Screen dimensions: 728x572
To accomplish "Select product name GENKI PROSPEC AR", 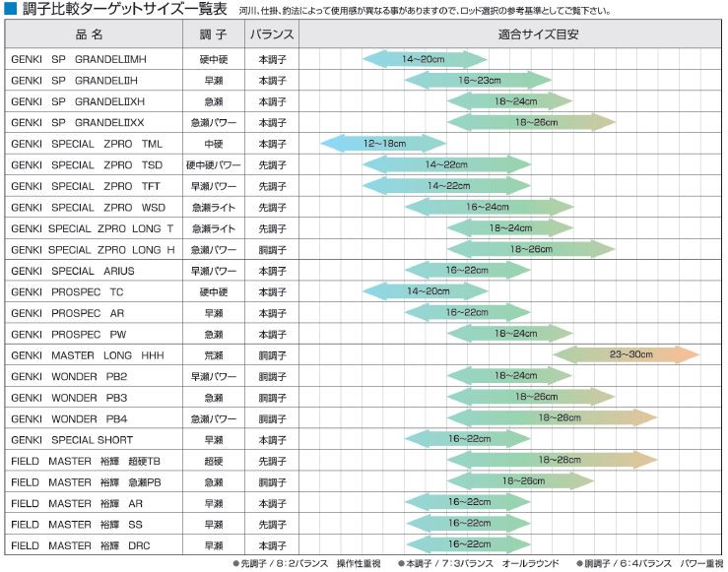I will (67, 313).
